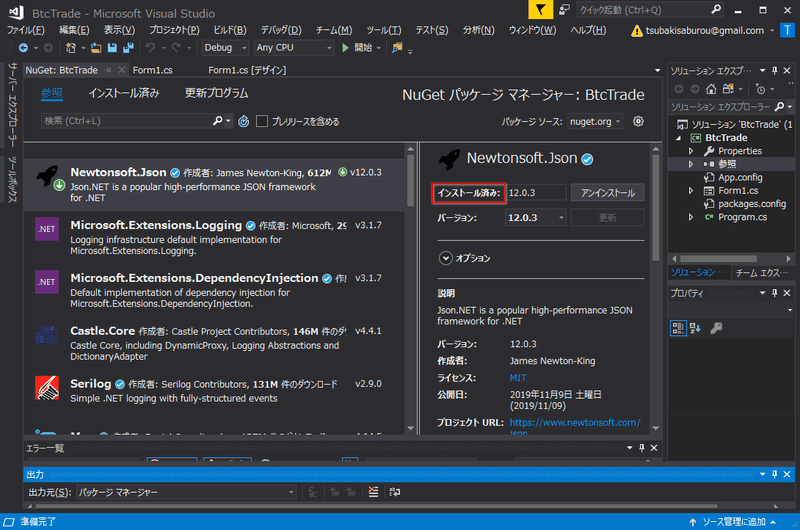Click the Solution Explorer sync view icon
The width and height of the screenshot is (800, 530).
[728, 89]
